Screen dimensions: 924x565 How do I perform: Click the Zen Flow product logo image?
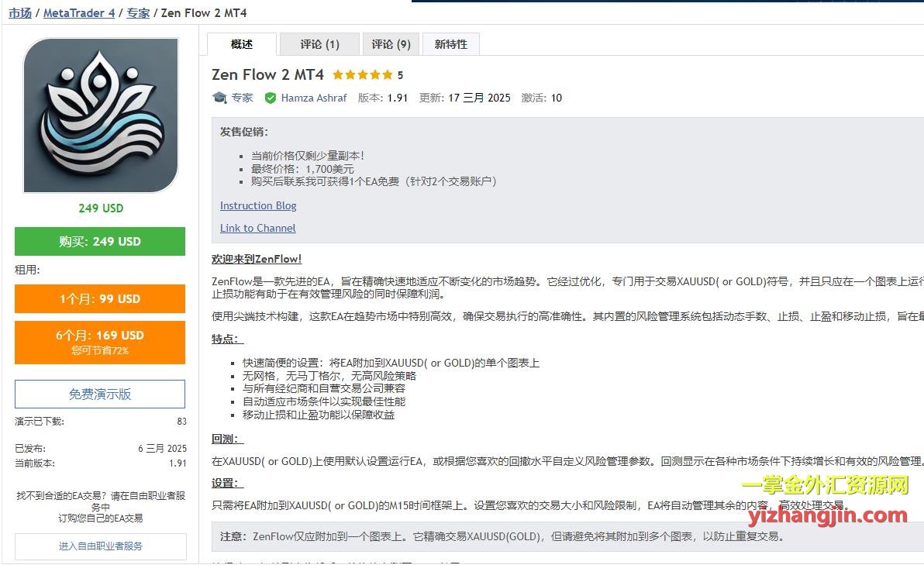click(x=101, y=115)
